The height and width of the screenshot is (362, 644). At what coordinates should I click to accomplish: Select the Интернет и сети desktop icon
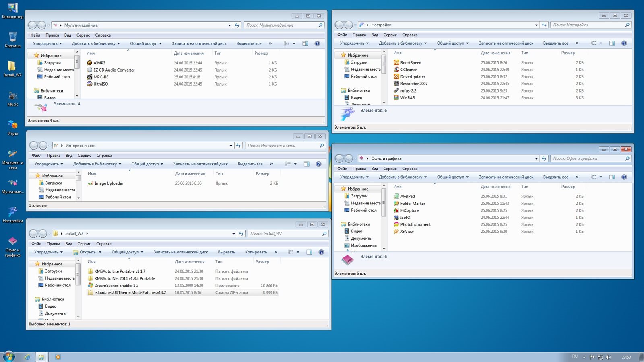(x=12, y=159)
